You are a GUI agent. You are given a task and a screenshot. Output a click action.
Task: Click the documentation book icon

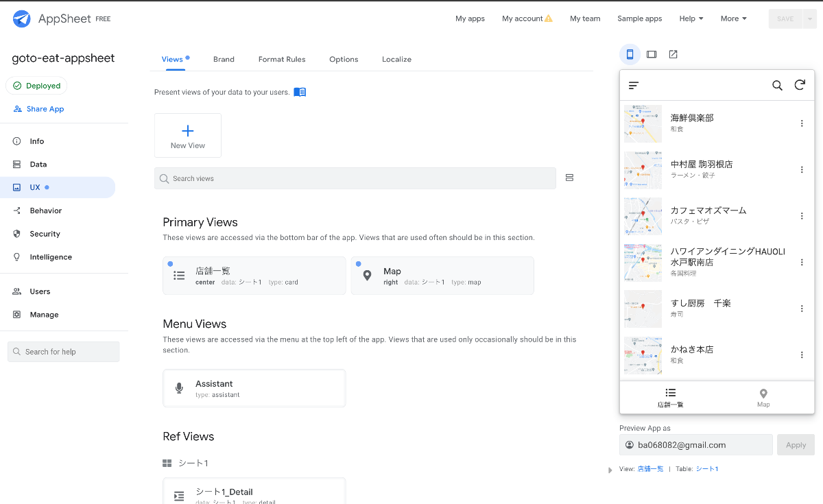[x=300, y=92]
